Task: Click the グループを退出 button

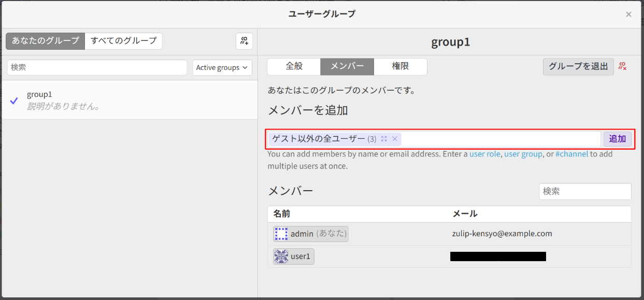Action: click(578, 66)
